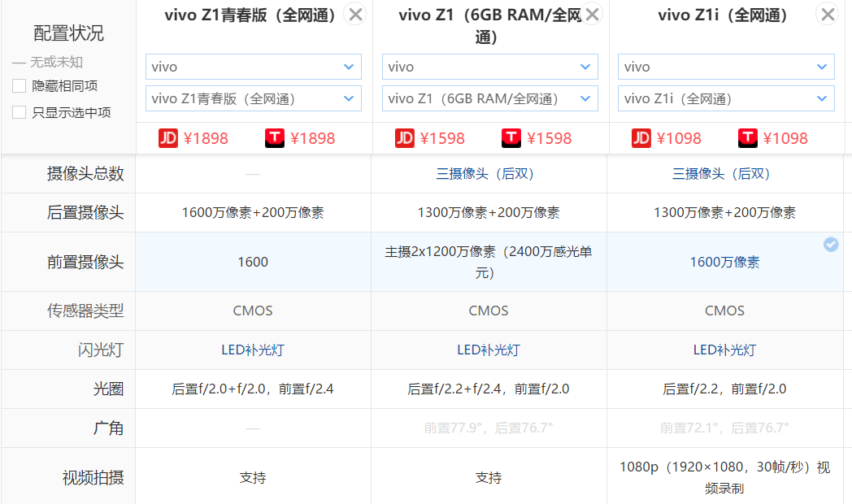Click 主摄2x1200万像素 front camera cell
This screenshot has height=504, width=852.
pyautogui.click(x=489, y=263)
